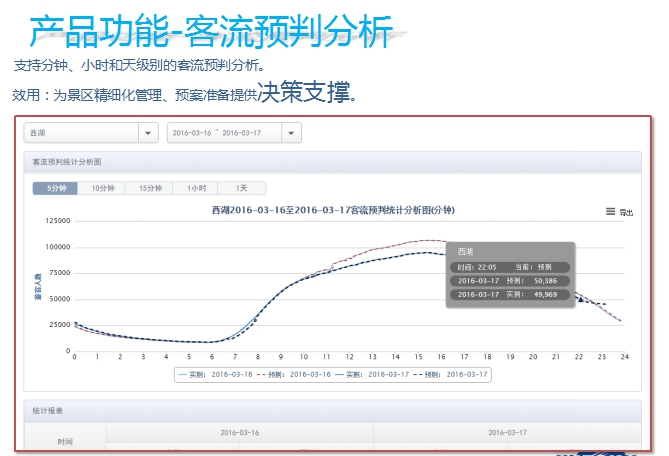Click the triangle data point marker on chart
The width and height of the screenshot is (669, 456).
[x=580, y=298]
